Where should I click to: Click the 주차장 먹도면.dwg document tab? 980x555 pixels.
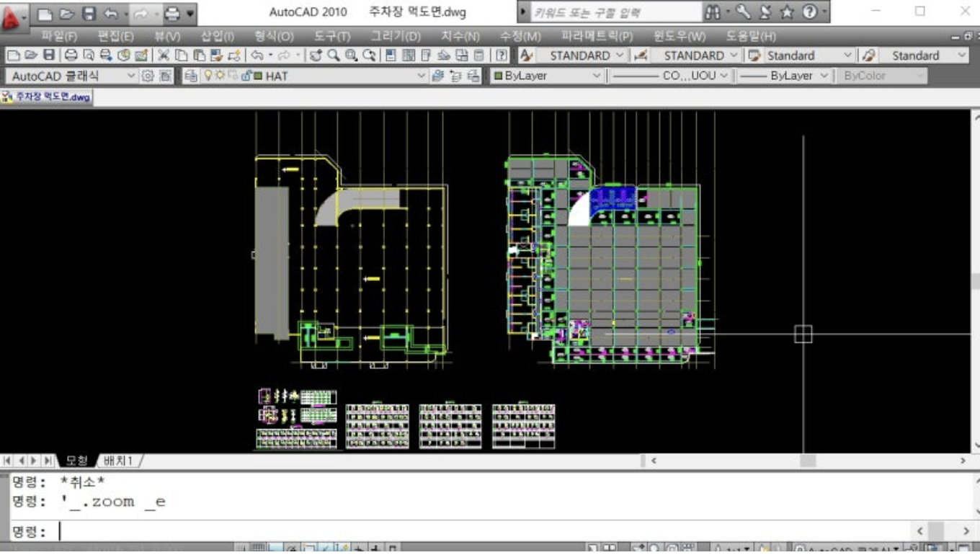[48, 97]
